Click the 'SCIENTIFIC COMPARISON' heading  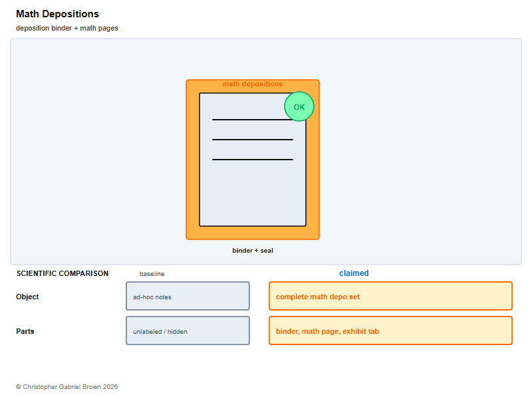(x=63, y=273)
